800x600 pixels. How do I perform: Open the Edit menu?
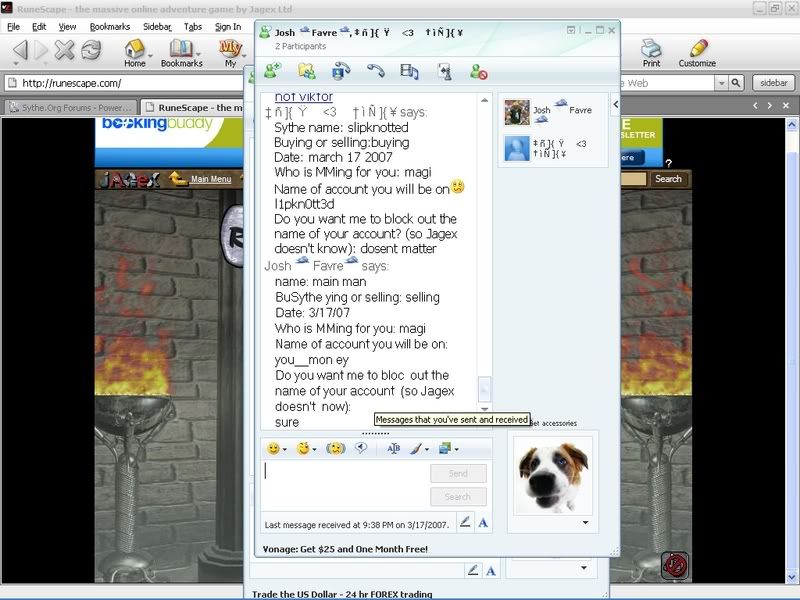[x=39, y=27]
